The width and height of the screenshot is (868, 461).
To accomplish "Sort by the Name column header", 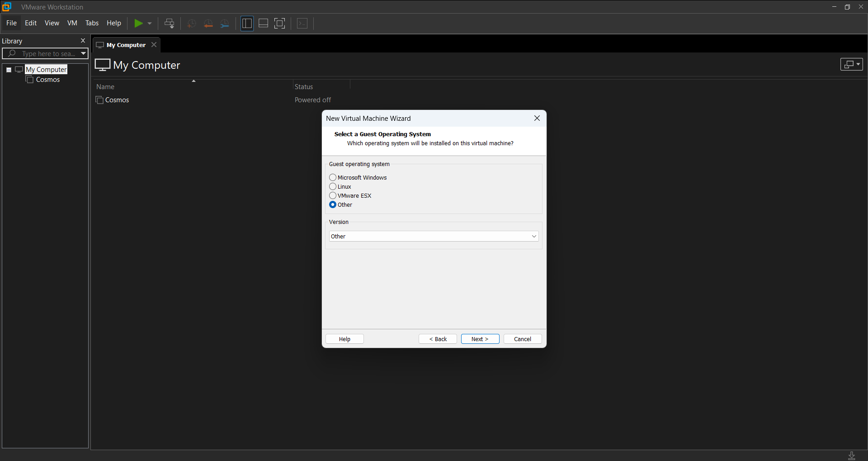I will point(105,87).
